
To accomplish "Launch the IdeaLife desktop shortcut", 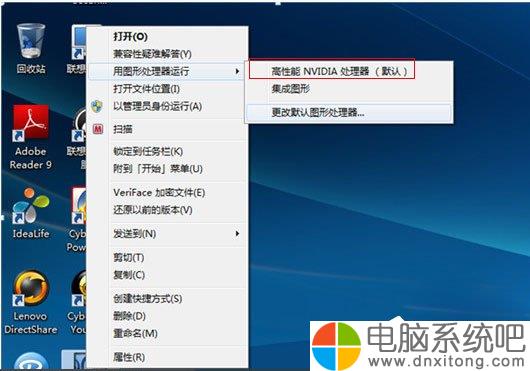I will coord(31,214).
